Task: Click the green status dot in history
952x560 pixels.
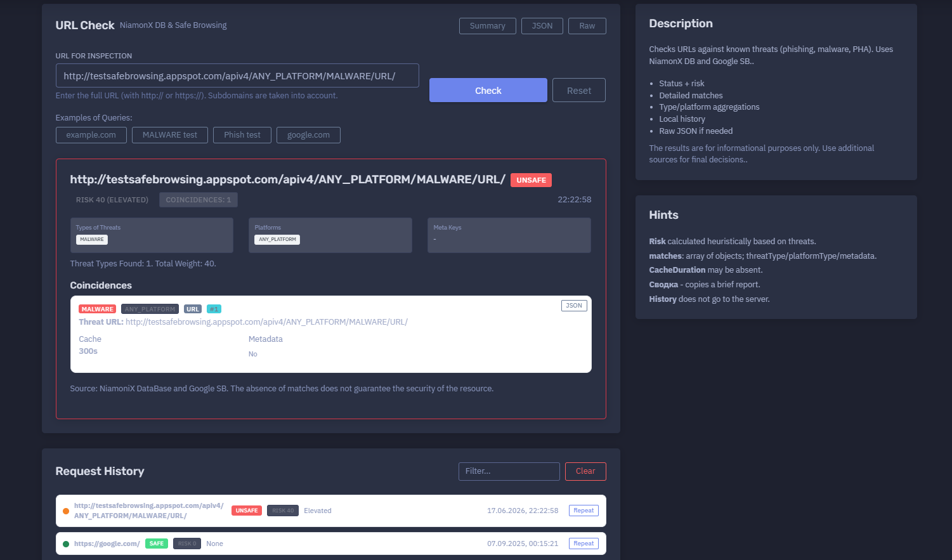Action: (66, 544)
